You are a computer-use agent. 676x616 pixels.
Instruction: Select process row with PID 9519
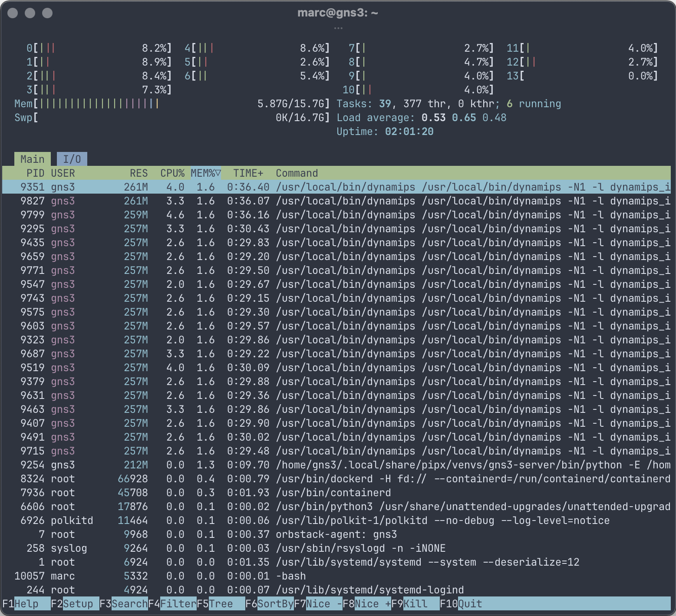click(x=336, y=367)
